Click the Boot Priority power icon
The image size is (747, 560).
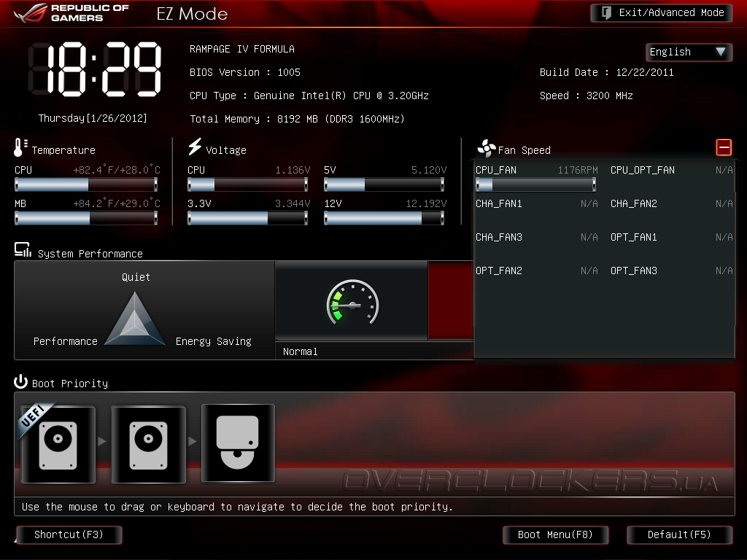pyautogui.click(x=20, y=382)
